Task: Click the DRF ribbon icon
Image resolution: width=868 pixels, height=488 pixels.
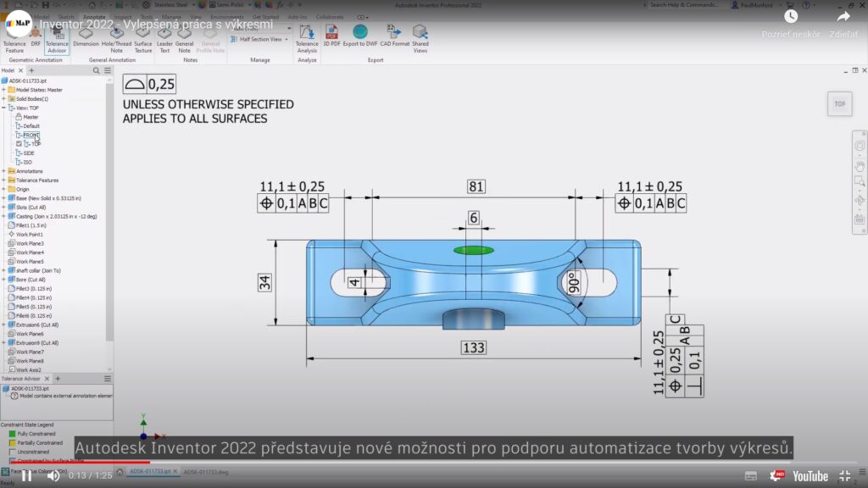Action: [36, 39]
